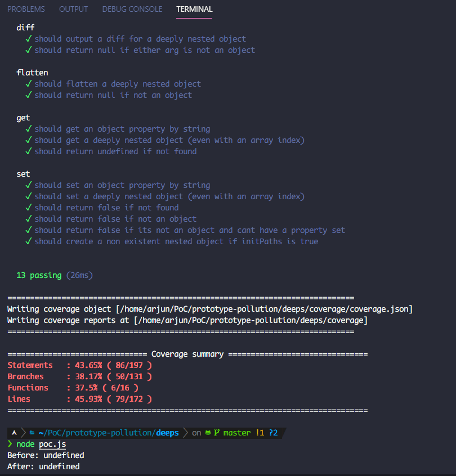Click the poc.js file link
The height and width of the screenshot is (476, 456).
(52, 444)
